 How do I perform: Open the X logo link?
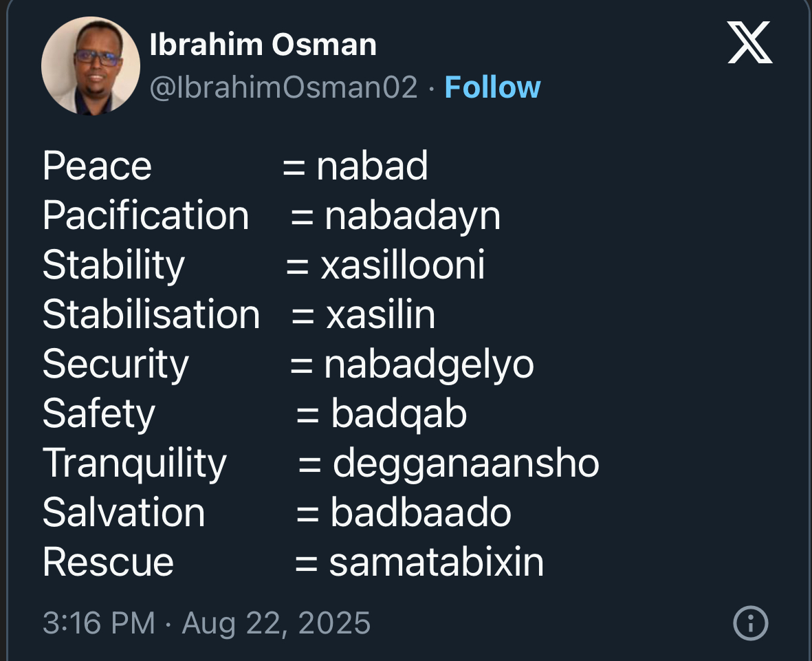(x=750, y=43)
